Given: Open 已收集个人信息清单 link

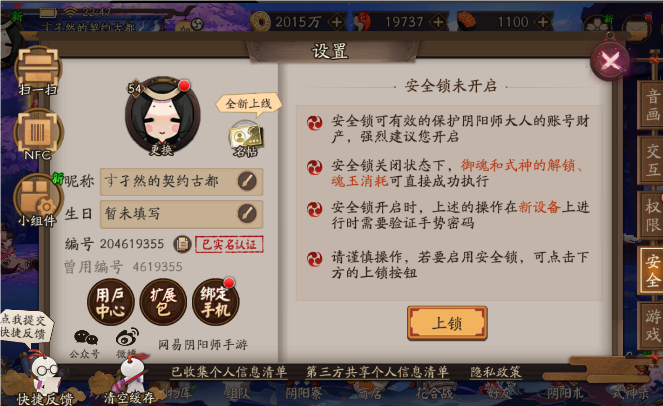Looking at the screenshot, I should (229, 372).
